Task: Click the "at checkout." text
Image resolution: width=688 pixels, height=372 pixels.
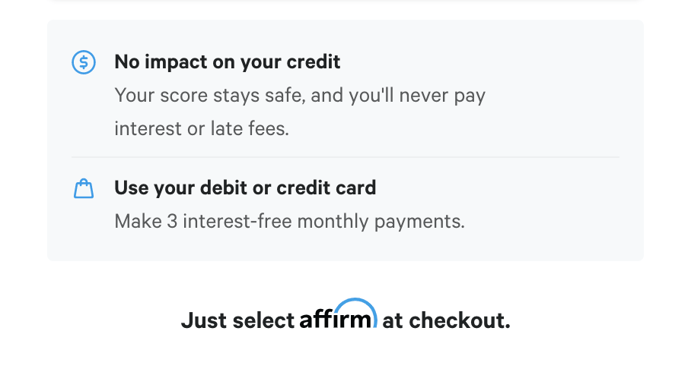Action: pyautogui.click(x=446, y=320)
